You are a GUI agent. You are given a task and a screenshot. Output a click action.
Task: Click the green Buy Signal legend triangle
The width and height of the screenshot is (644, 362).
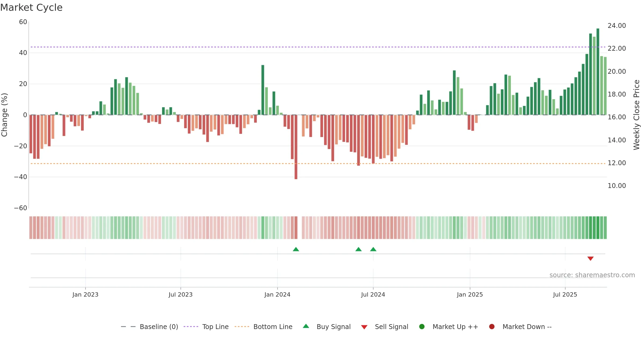point(306,326)
